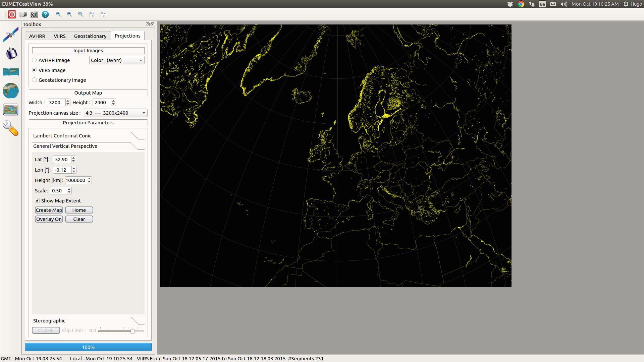Click the red power quit icon
Viewport: 644px width, 362px height.
click(x=12, y=14)
